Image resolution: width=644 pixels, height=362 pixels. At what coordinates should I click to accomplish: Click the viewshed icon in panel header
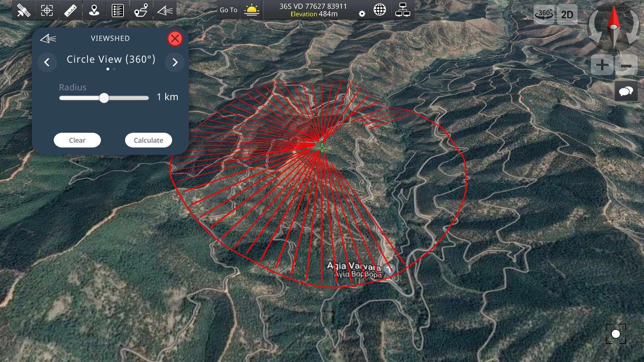[48, 39]
